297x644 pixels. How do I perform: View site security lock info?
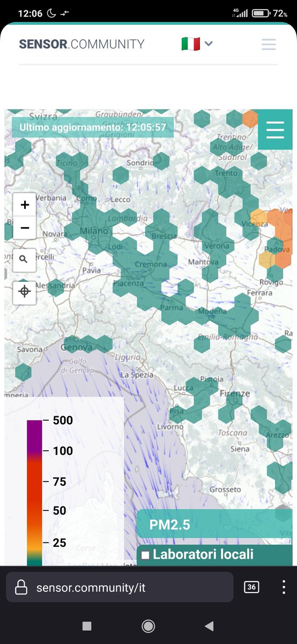tap(21, 587)
